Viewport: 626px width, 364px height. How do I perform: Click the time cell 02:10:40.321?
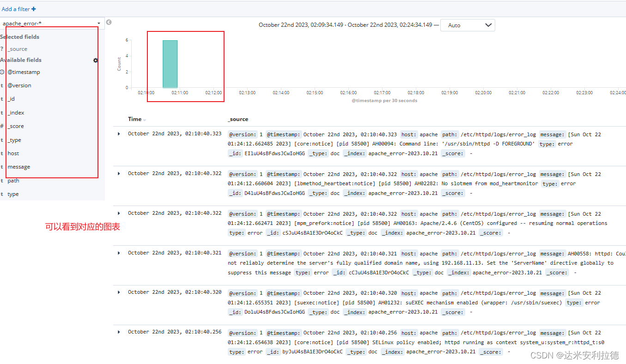pos(175,253)
